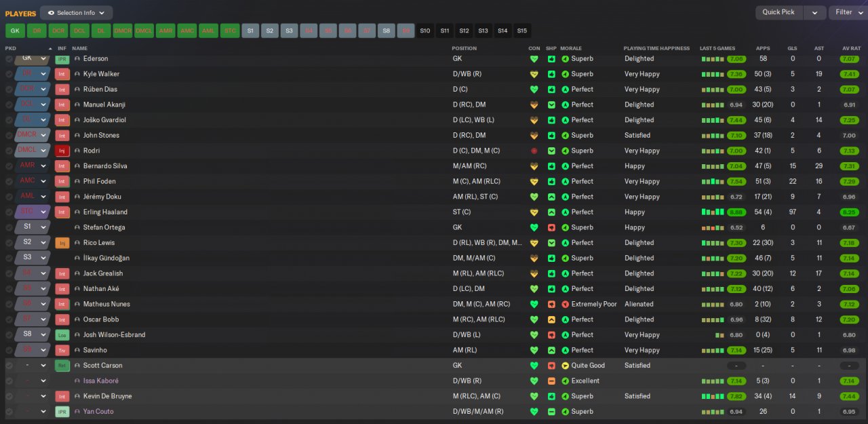Select the DMCR position tab
This screenshot has width=868, height=424.
coord(123,31)
